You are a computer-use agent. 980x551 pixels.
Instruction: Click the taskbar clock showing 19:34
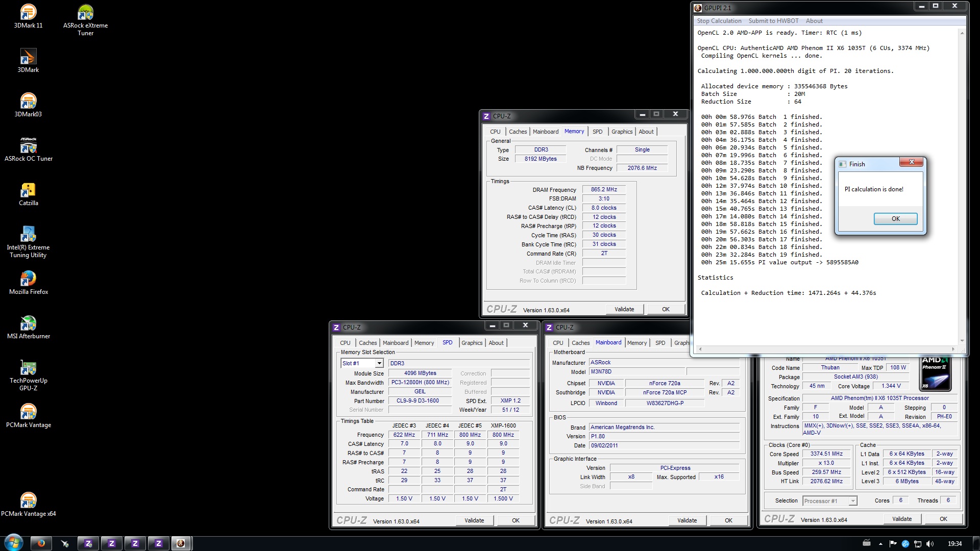pyautogui.click(x=954, y=544)
